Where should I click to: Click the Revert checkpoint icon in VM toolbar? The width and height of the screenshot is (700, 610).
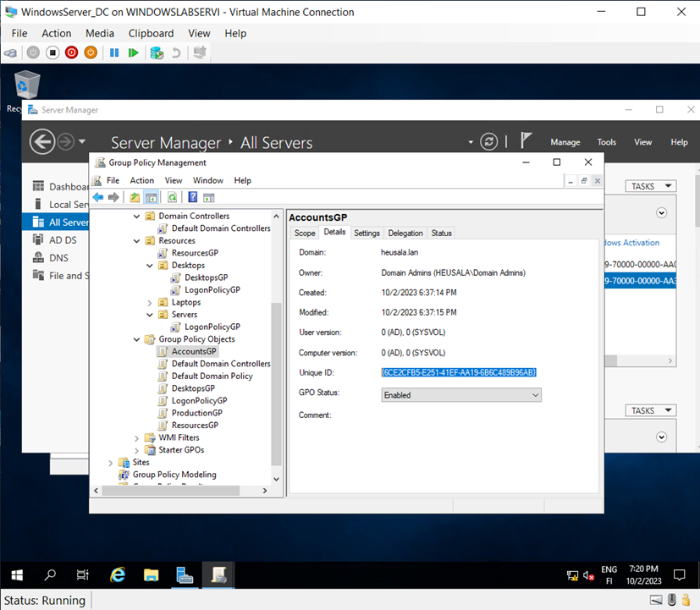point(176,52)
